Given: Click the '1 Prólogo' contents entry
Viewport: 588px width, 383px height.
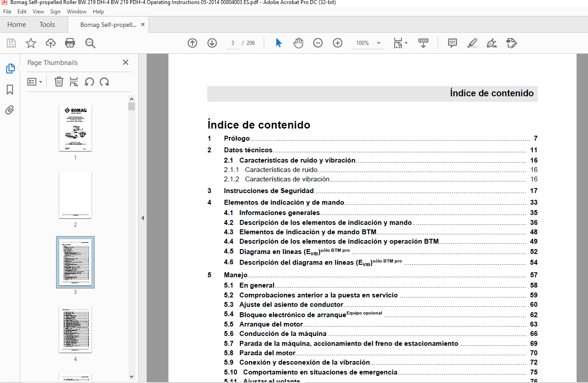Looking at the screenshot, I should (x=372, y=138).
